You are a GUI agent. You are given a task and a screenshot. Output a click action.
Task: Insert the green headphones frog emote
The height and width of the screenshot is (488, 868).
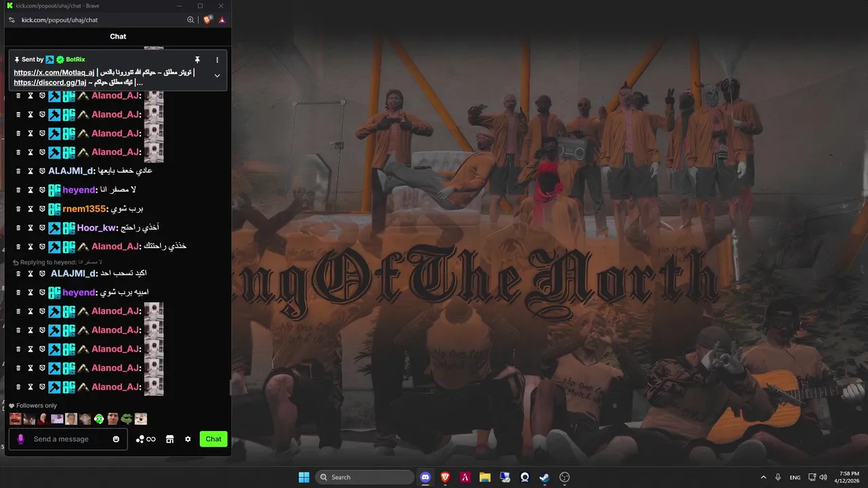(99, 419)
